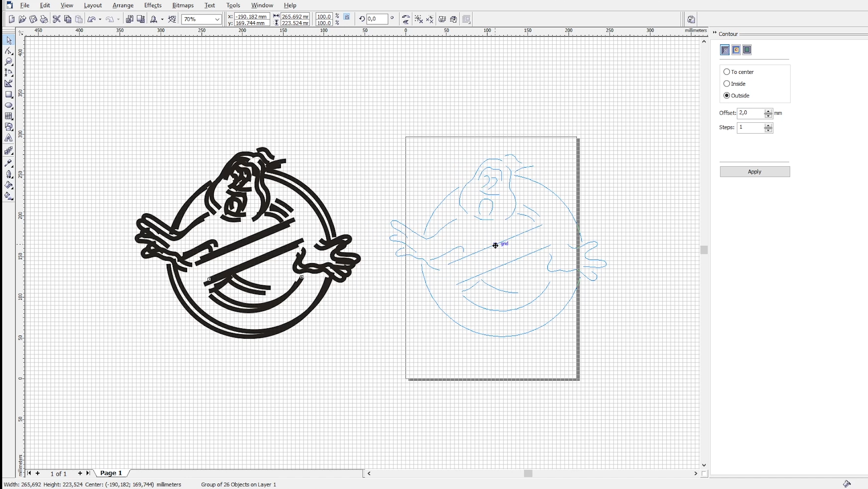Screen dimensions: 868x489
Task: Click the vertical scrollbar thumb
Action: coord(704,249)
